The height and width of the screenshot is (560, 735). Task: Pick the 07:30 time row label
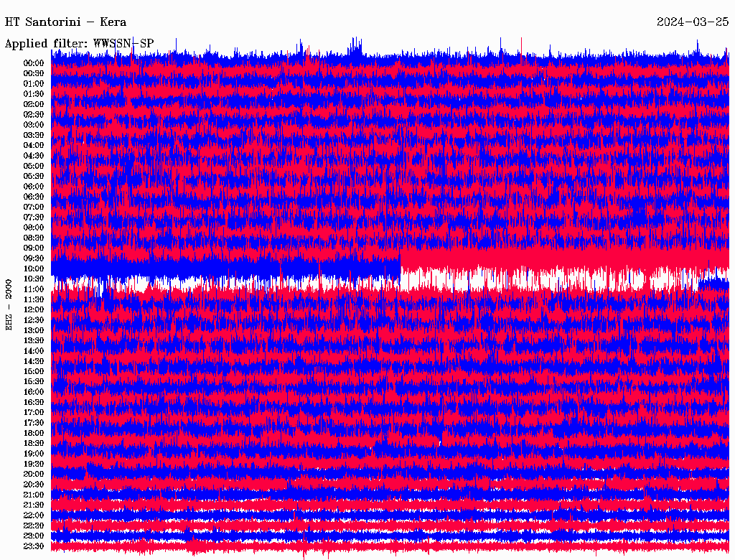coord(34,218)
